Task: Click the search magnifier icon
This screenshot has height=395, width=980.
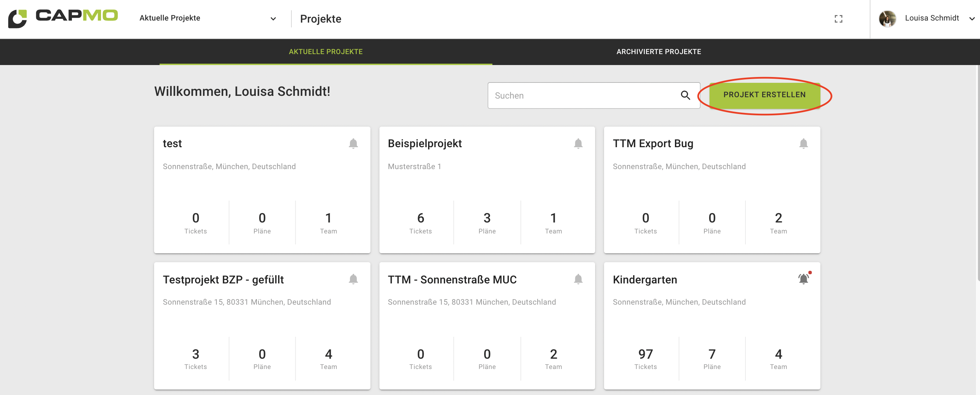Action: click(685, 95)
